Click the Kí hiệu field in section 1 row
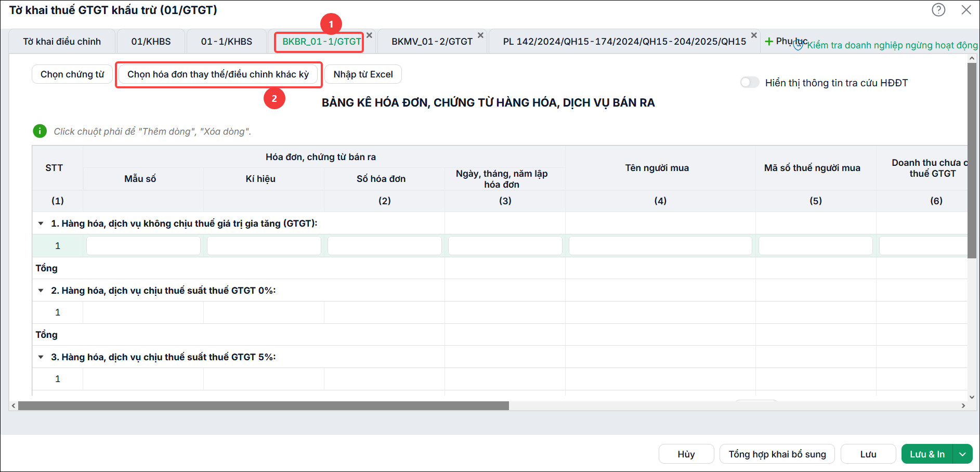The width and height of the screenshot is (980, 472). pyautogui.click(x=264, y=245)
